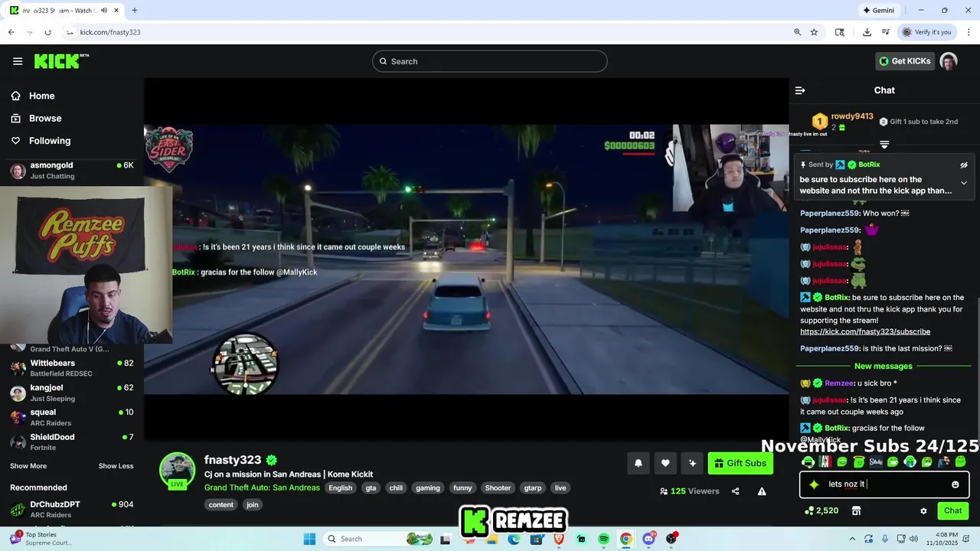
Task: Click into the chat message input
Action: [884, 484]
